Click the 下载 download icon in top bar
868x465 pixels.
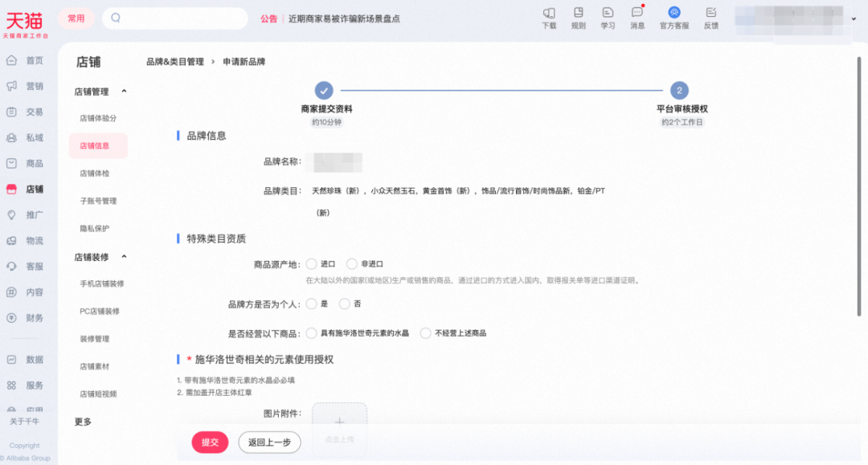[549, 13]
